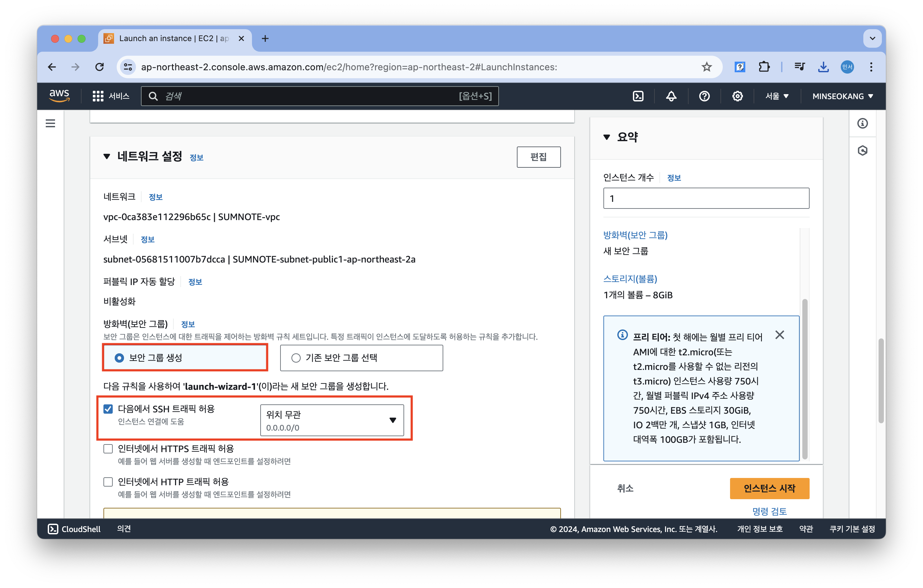The image size is (923, 588).
Task: Click the 편집 button in network settings
Action: pos(538,157)
